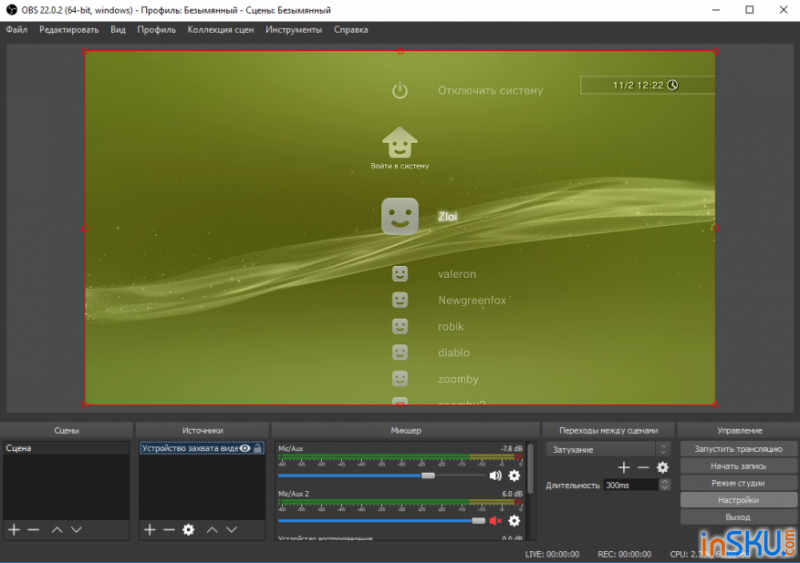Image resolution: width=800 pixels, height=563 pixels.
Task: Open the Справка menu
Action: [x=351, y=30]
